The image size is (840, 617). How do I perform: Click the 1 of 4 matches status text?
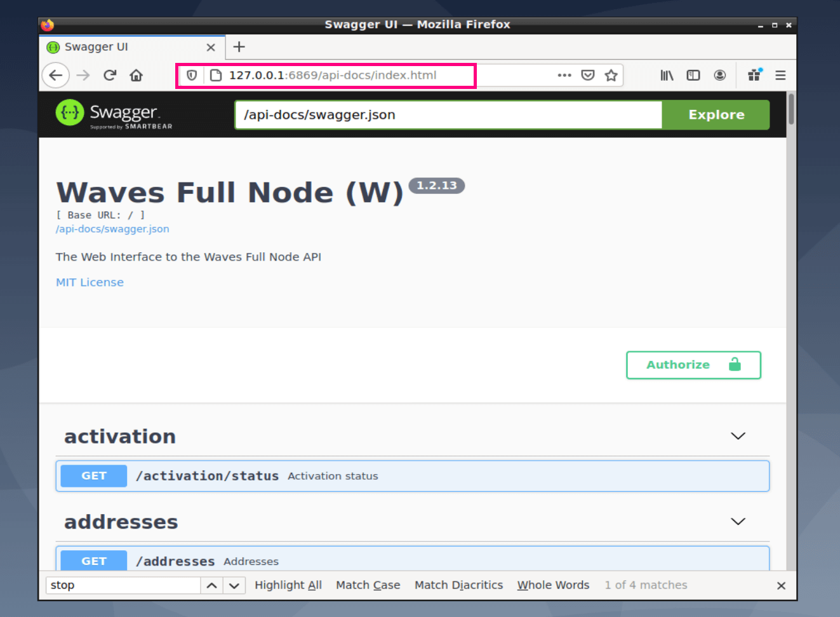[646, 585]
